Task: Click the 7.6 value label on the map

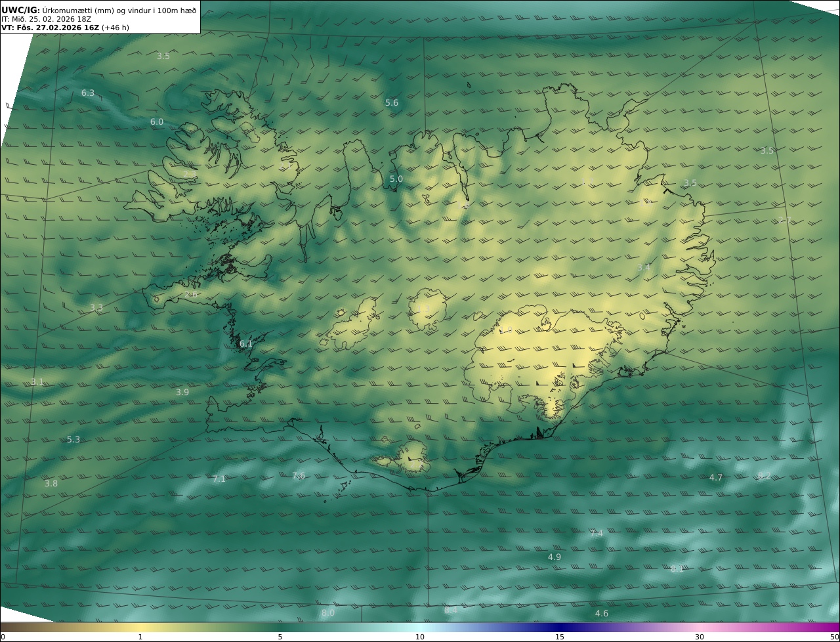Action: (299, 476)
